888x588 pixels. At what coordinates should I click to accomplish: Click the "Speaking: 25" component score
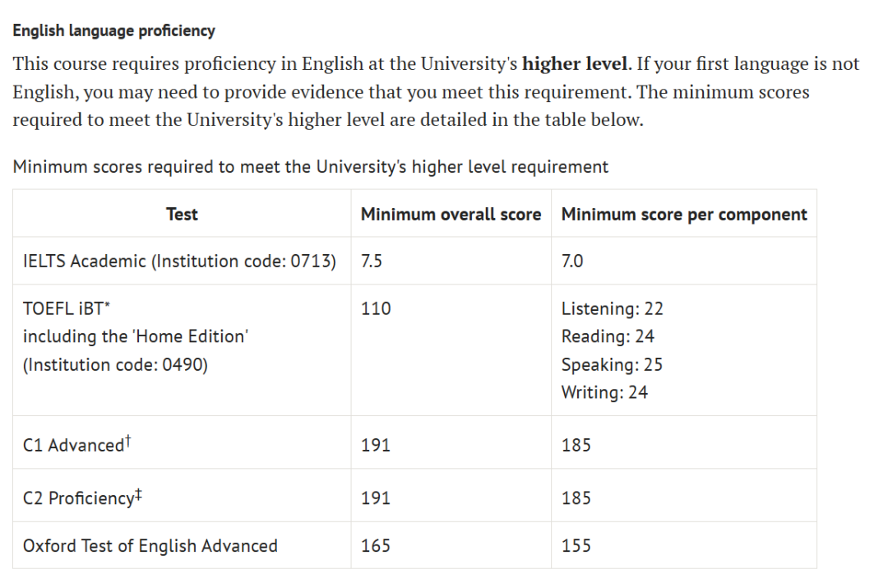click(x=612, y=364)
